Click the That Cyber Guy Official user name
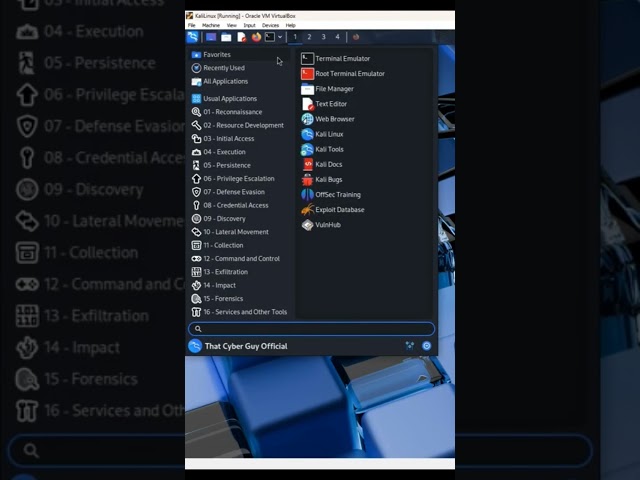This screenshot has height=480, width=640. point(246,347)
